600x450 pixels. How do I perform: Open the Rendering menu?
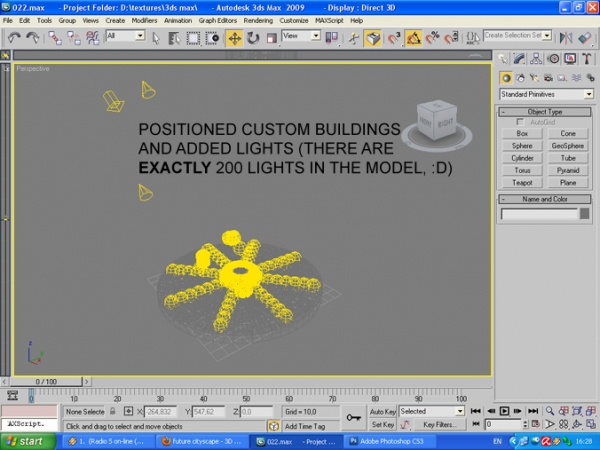pyautogui.click(x=258, y=20)
